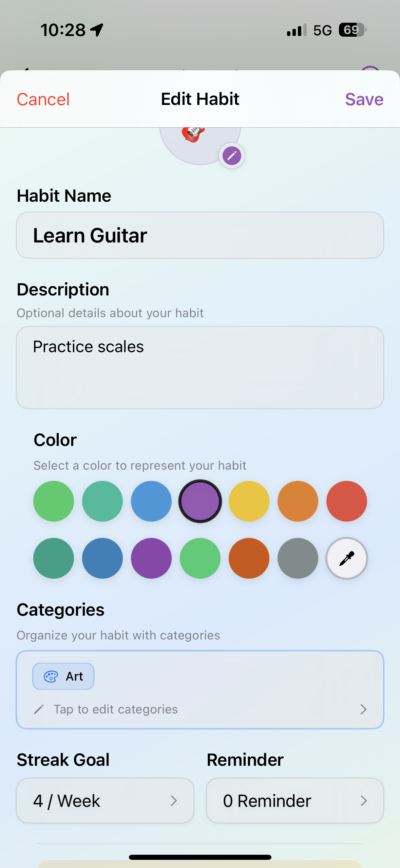400x868 pixels.
Task: Cancel editing the habit
Action: click(x=43, y=100)
